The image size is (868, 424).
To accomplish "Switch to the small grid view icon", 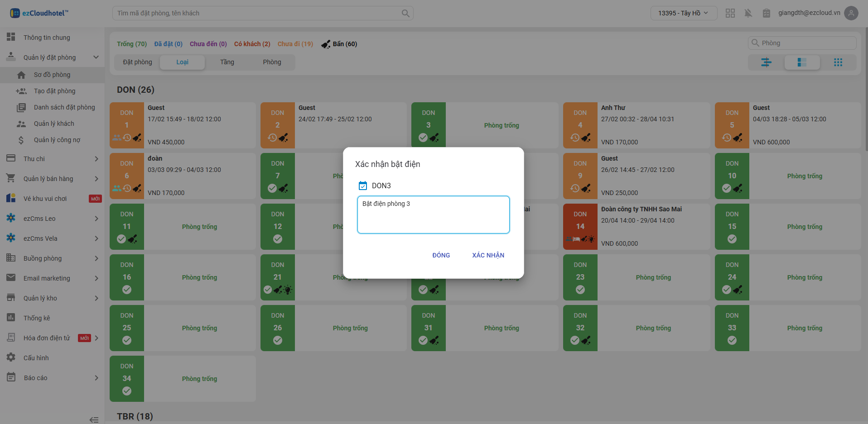I will pyautogui.click(x=838, y=62).
